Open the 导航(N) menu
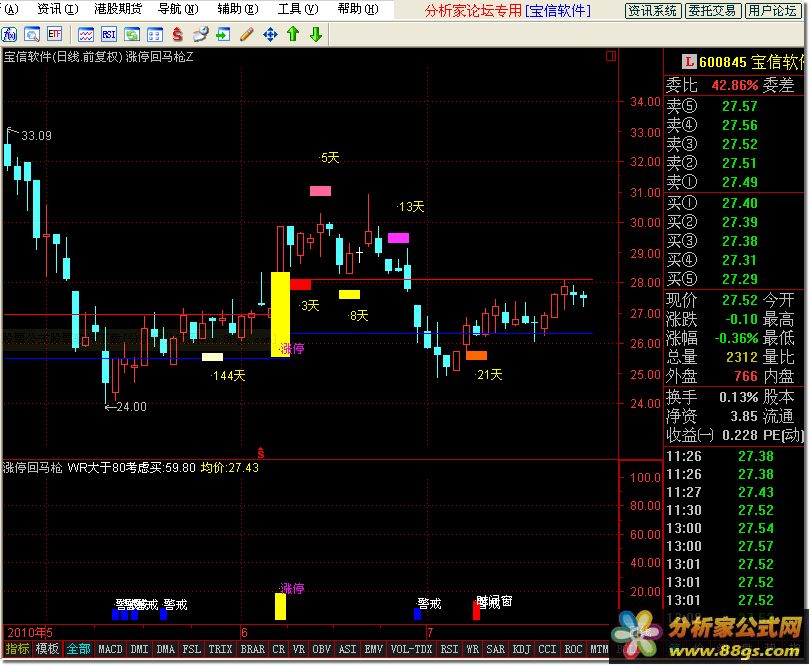This screenshot has height=666, width=811. tap(178, 9)
